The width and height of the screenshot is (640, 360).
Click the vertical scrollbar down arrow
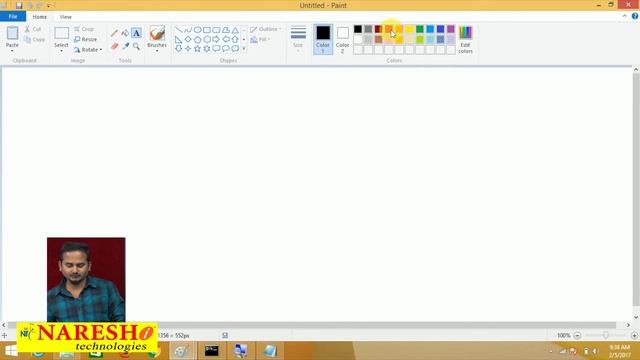[x=636, y=318]
